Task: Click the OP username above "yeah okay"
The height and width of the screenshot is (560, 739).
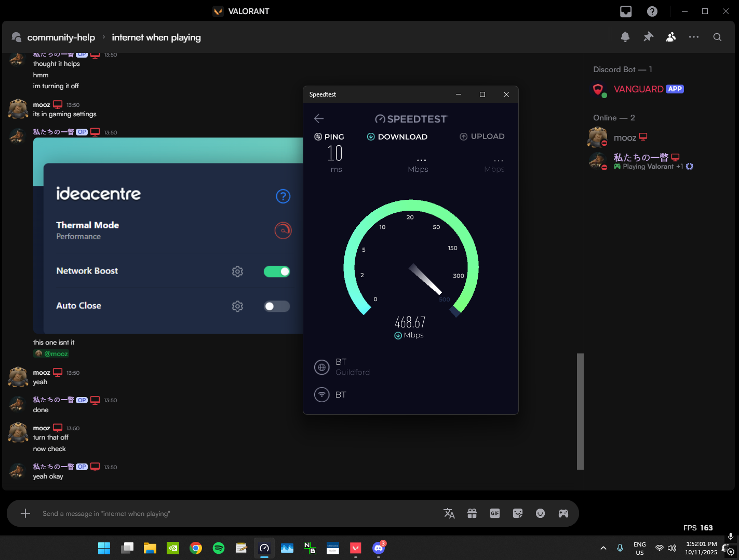Action: (53, 467)
